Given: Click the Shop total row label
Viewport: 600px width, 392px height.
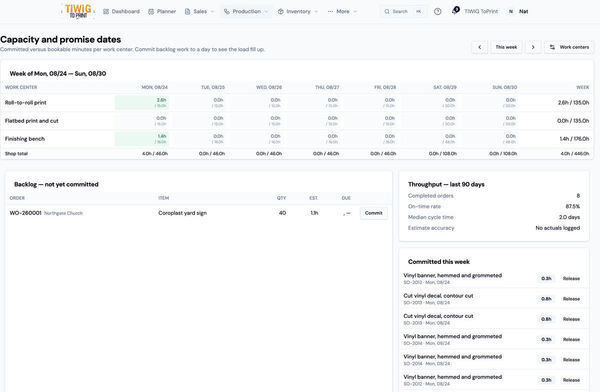Looking at the screenshot, I should (16, 154).
